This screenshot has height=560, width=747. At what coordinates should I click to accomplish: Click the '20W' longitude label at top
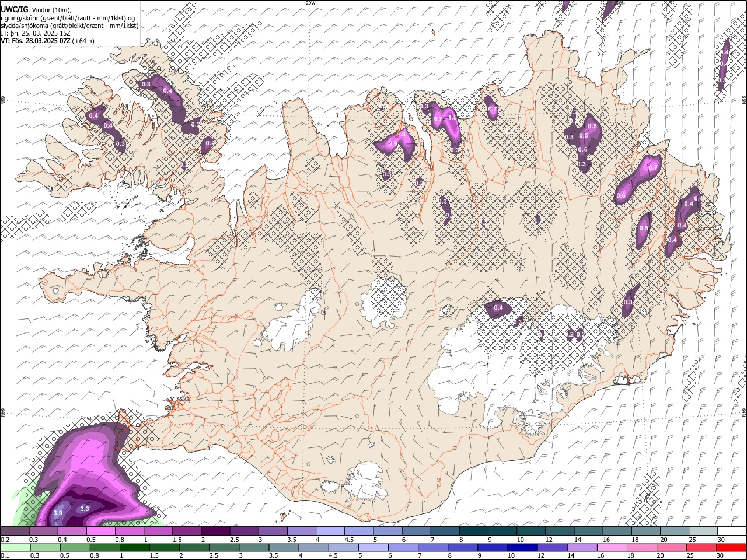[310, 3]
